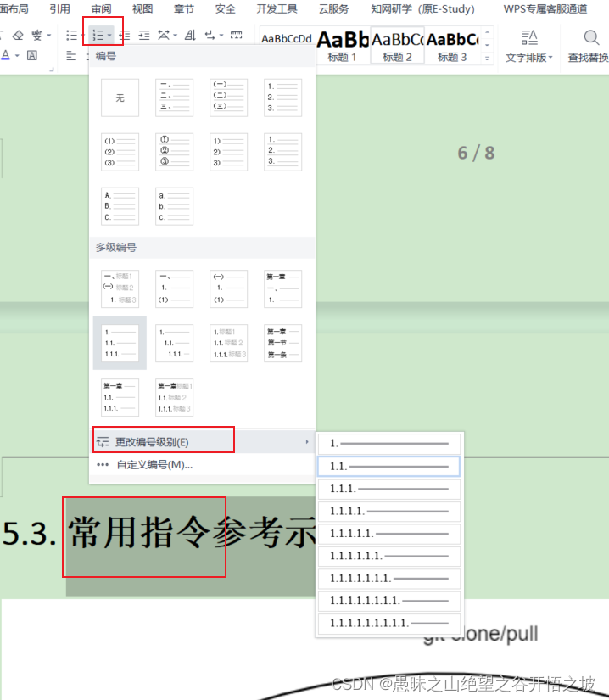Click the clear formatting eraser icon
Image resolution: width=609 pixels, height=700 pixels.
[x=18, y=35]
